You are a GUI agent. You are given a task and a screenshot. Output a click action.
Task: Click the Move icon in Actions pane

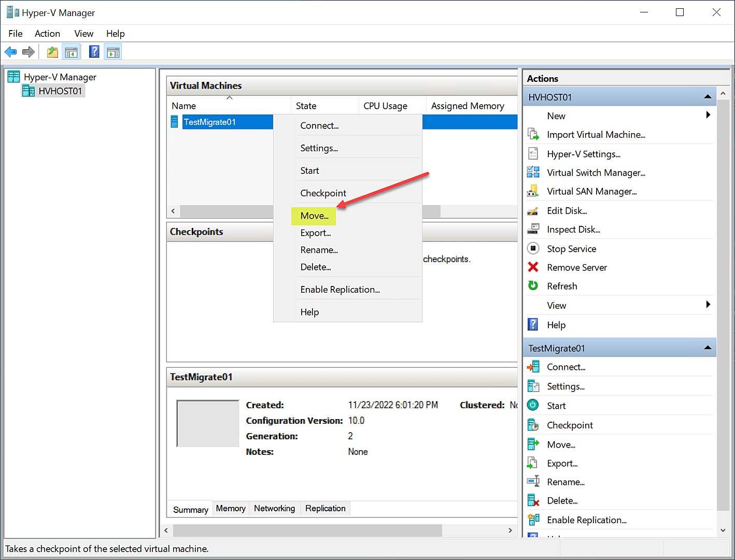point(533,444)
